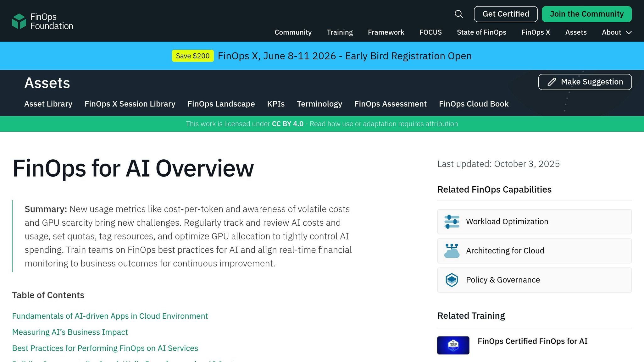Open the State of FinOps menu
Image resolution: width=644 pixels, height=362 pixels.
click(481, 32)
